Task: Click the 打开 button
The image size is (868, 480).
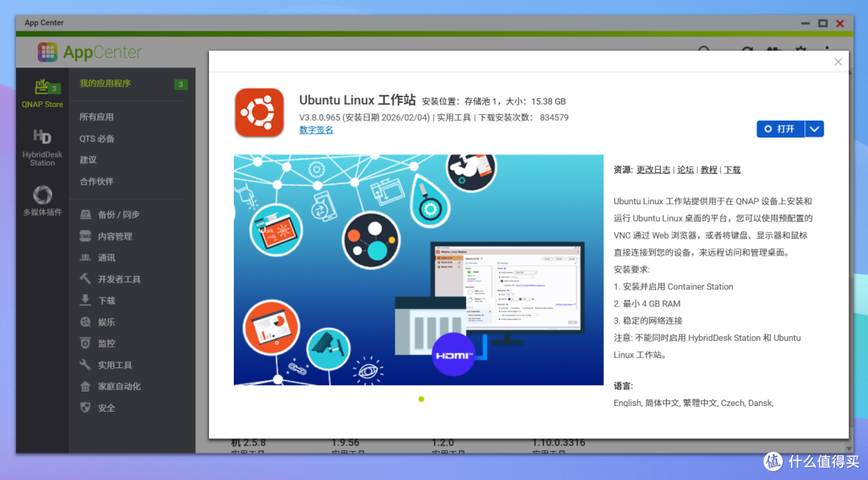Action: click(780, 129)
